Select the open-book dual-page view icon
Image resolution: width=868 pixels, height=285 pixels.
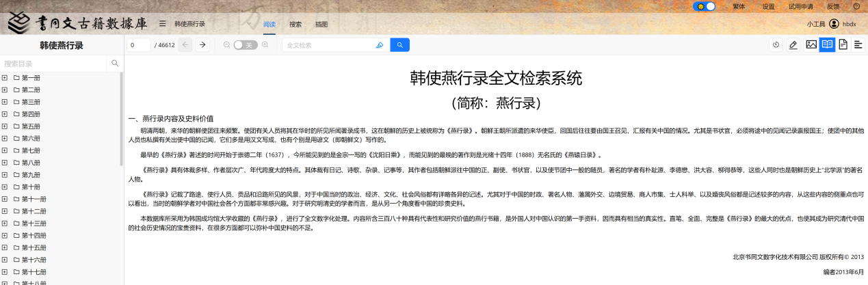(x=827, y=45)
